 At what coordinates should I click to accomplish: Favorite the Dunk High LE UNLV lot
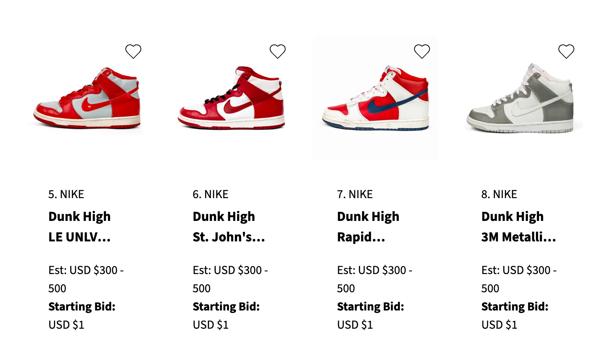pos(133,51)
